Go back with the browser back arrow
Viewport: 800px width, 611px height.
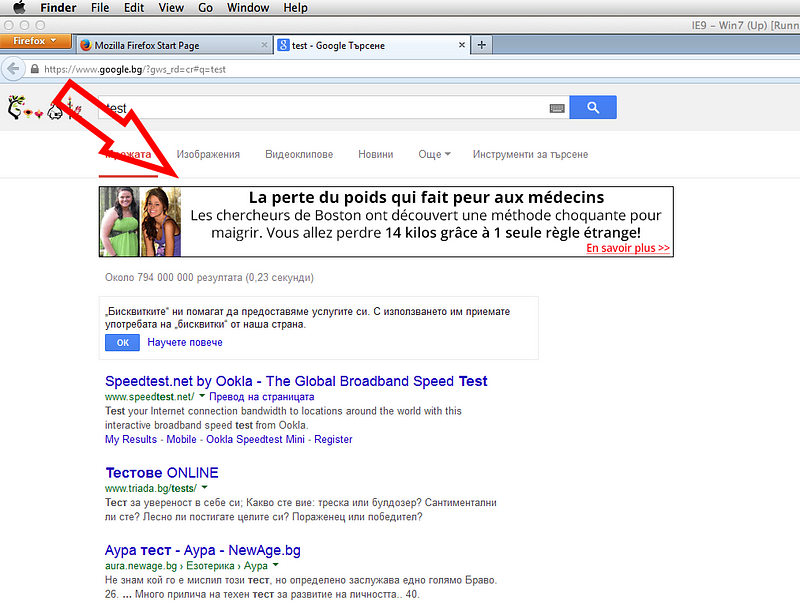13,69
